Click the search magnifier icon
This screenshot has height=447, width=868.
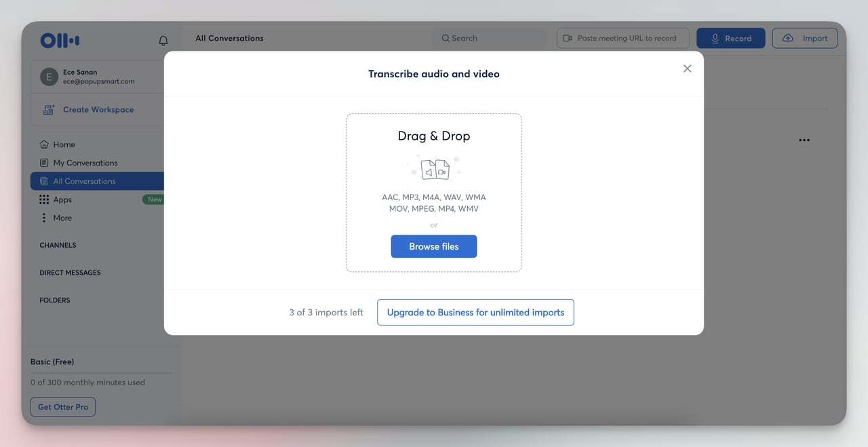[x=446, y=39]
